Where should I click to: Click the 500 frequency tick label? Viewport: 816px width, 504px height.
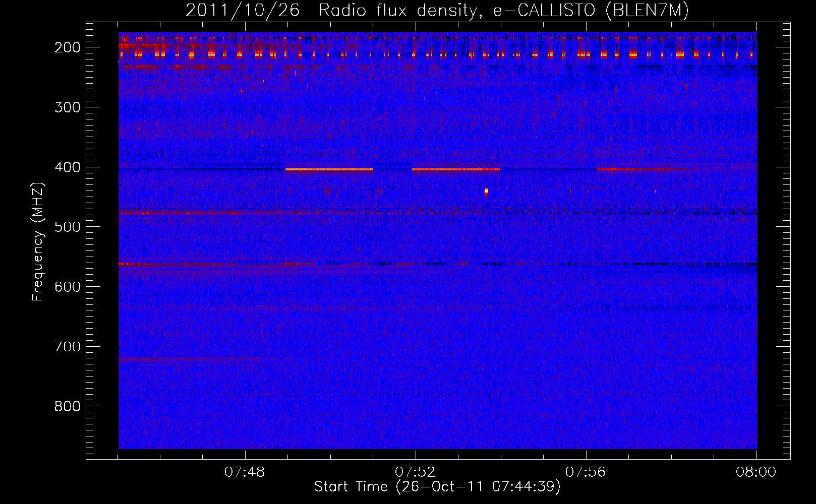tap(68, 227)
